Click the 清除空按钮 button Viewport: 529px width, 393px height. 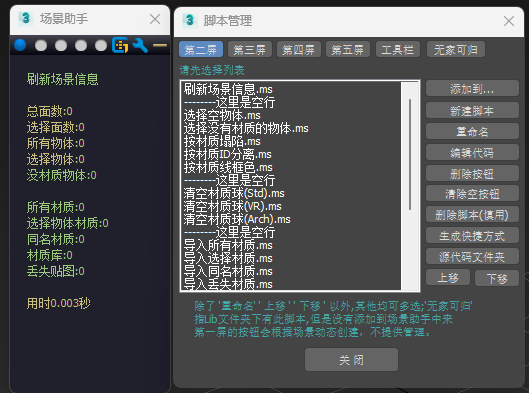tap(472, 193)
